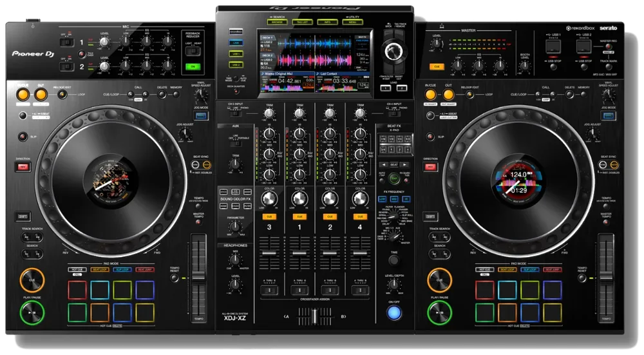
Task: Click the left deck TEMPO range button
Action: click(x=198, y=206)
